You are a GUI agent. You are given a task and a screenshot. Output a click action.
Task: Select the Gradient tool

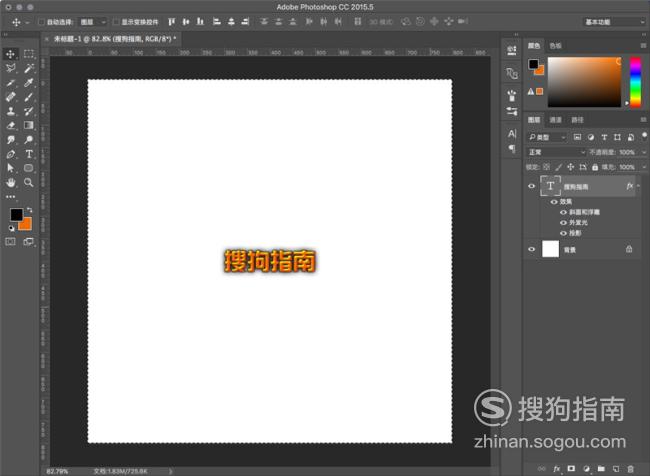click(x=29, y=125)
